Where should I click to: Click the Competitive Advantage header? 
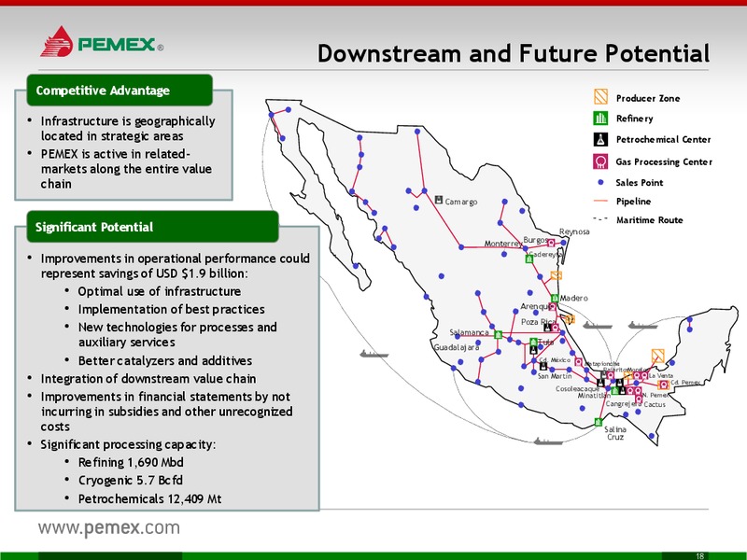pyautogui.click(x=120, y=90)
